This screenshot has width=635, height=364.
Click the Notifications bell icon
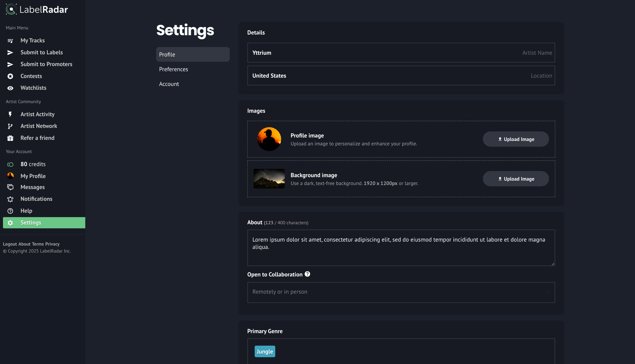pos(10,199)
